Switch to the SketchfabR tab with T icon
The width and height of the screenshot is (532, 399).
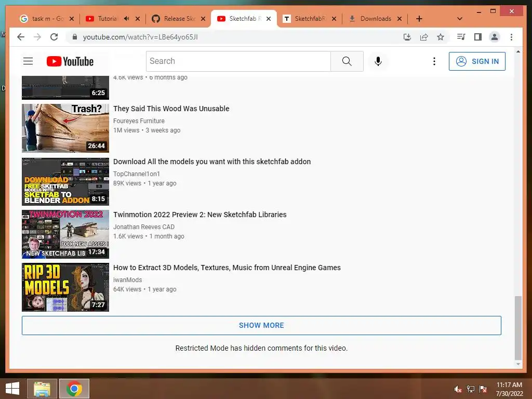(x=310, y=19)
